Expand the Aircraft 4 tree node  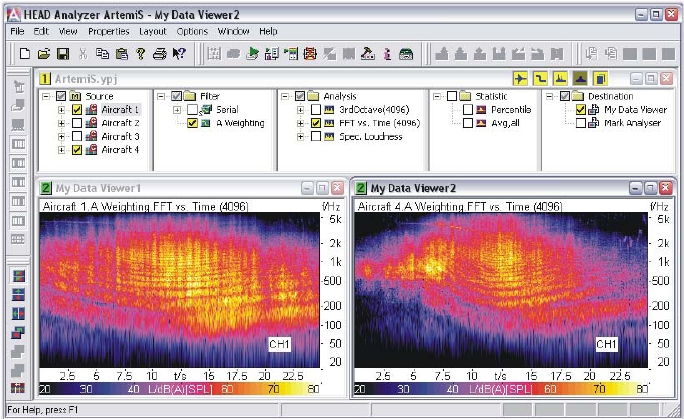[x=62, y=150]
